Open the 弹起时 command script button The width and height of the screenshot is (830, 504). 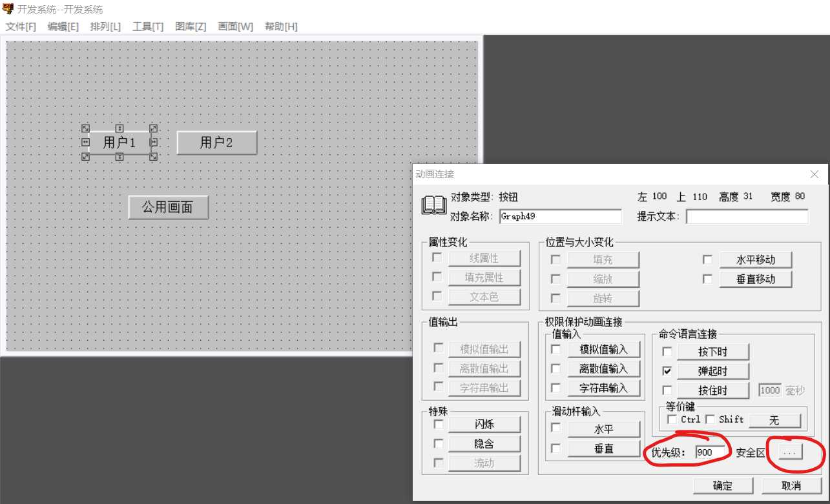coord(713,371)
